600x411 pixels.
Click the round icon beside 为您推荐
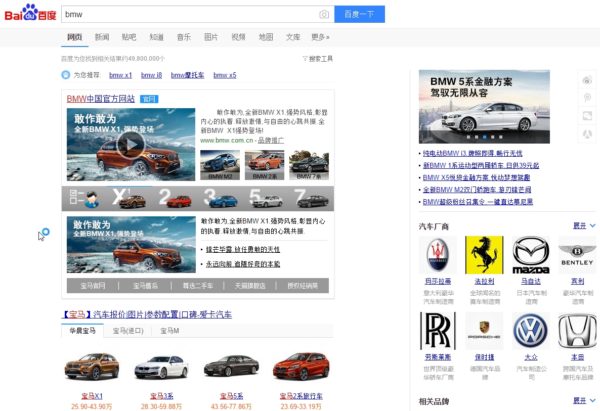pyautogui.click(x=66, y=75)
